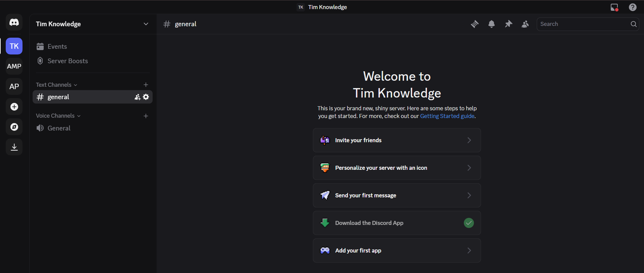The height and width of the screenshot is (273, 644).
Task: Click the Invite your friends mailbox icon
Action: (325, 140)
